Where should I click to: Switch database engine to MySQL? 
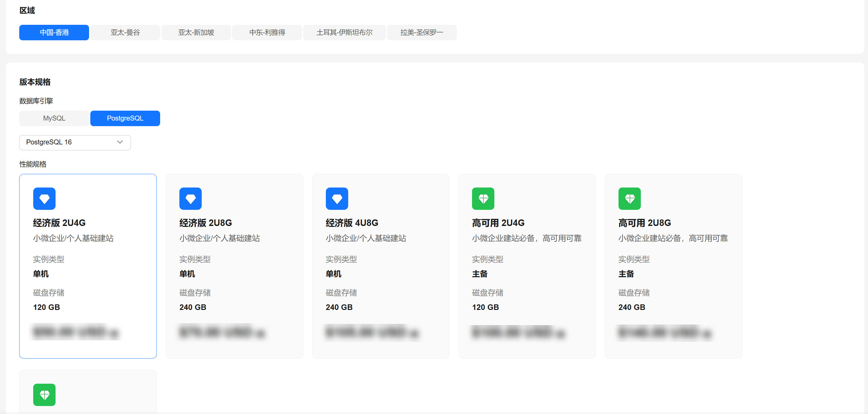click(x=54, y=118)
